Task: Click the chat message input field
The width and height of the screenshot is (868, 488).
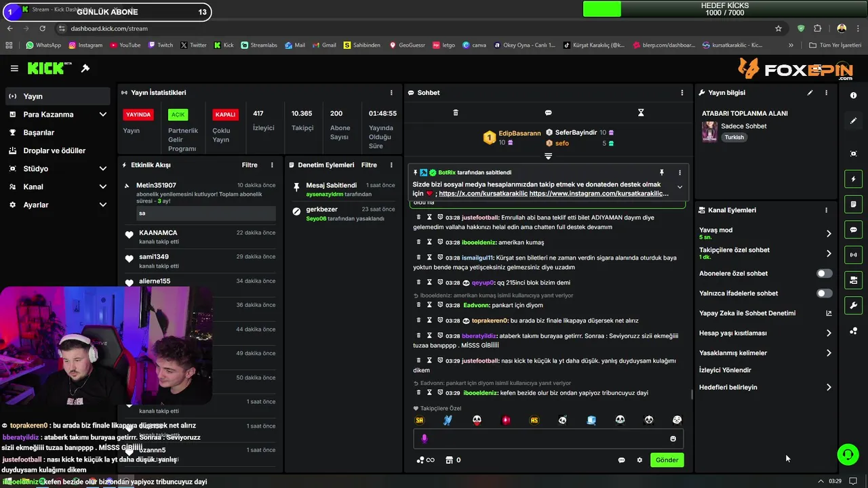Action: [548, 439]
